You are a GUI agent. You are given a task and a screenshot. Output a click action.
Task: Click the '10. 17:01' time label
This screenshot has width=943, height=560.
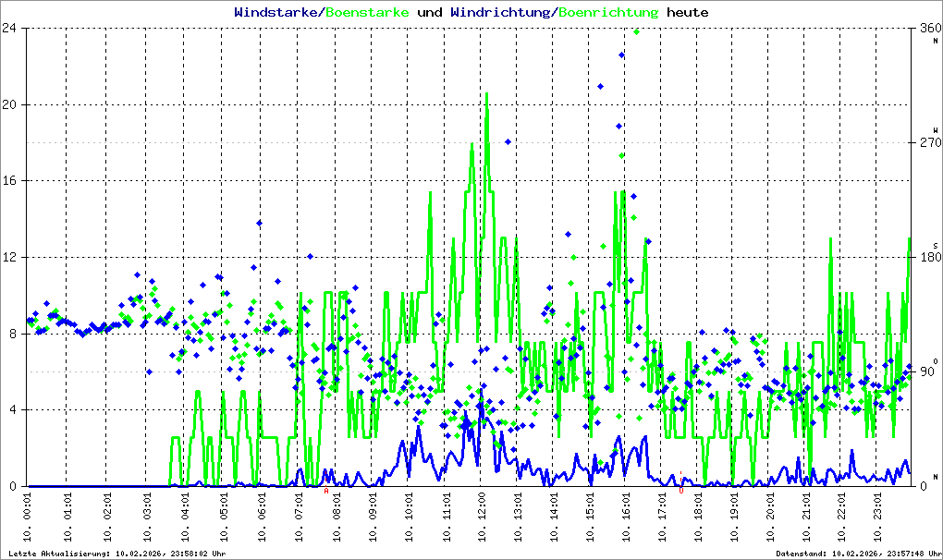coord(662,517)
